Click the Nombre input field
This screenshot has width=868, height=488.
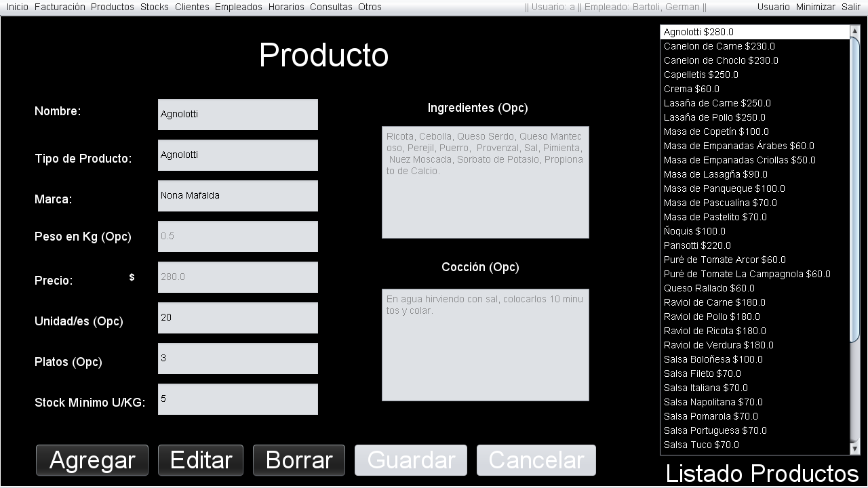237,114
